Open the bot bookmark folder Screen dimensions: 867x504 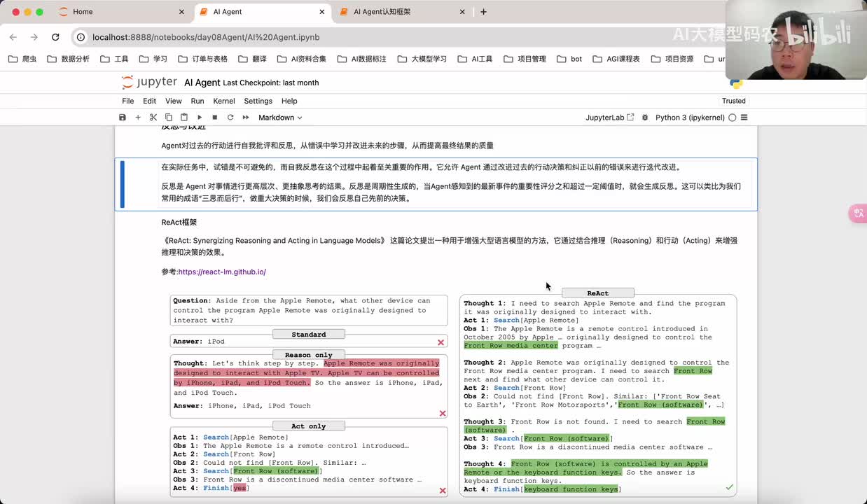point(569,59)
